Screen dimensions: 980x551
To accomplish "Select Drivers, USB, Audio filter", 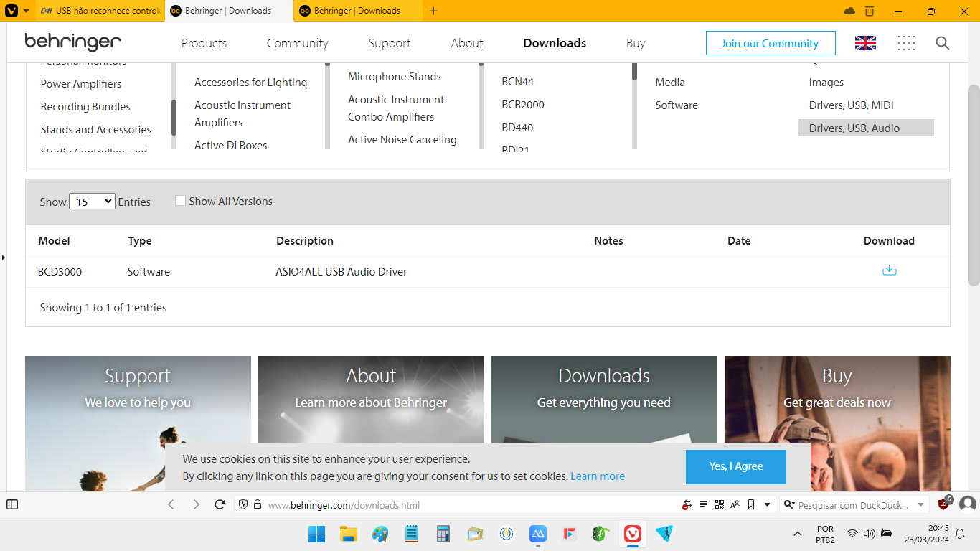I will click(866, 128).
